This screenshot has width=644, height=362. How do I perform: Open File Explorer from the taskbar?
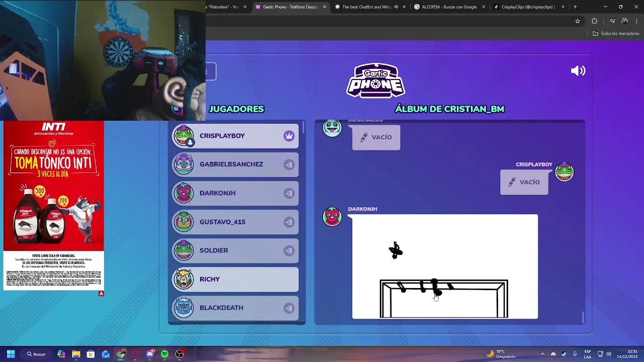[x=76, y=354]
